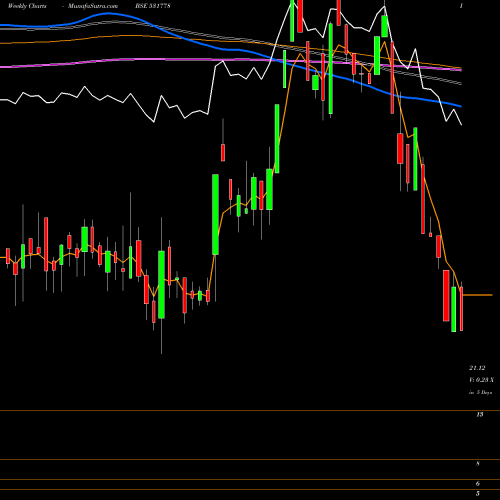Viewport: 500px width, 500px height.
Task: Click the "BSE 531778" symbol label
Action: coord(153,6)
